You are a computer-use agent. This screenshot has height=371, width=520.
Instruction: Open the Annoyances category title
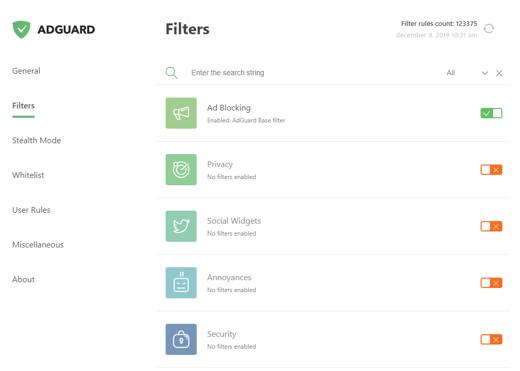click(x=229, y=277)
